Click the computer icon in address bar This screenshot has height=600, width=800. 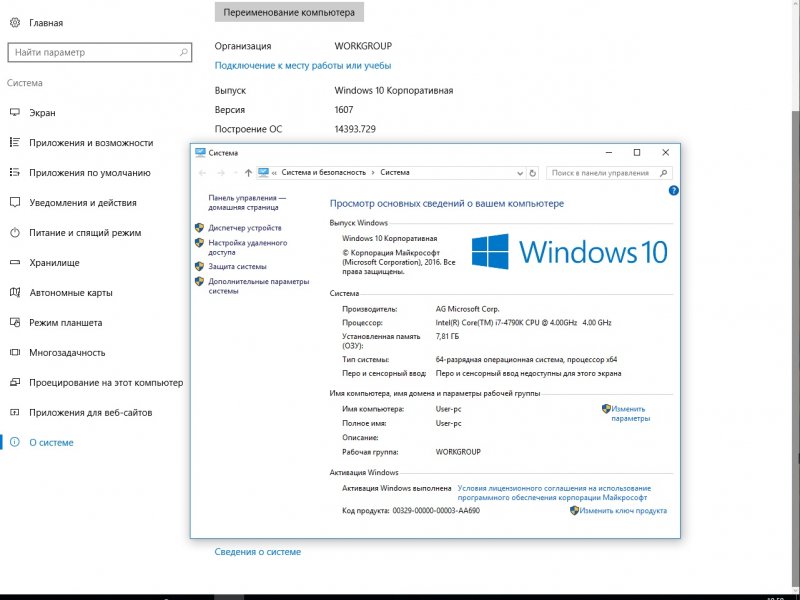click(263, 172)
